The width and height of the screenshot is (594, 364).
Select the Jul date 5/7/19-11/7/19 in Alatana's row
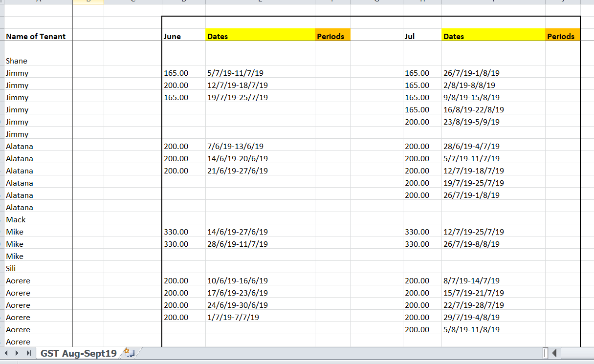tap(493, 157)
